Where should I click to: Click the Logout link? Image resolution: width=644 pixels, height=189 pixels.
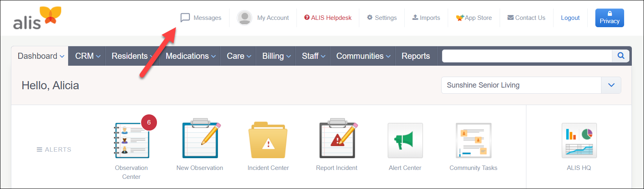(570, 18)
